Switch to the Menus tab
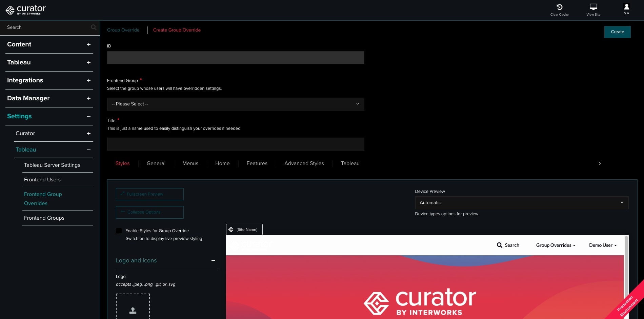The image size is (644, 319). click(190, 163)
